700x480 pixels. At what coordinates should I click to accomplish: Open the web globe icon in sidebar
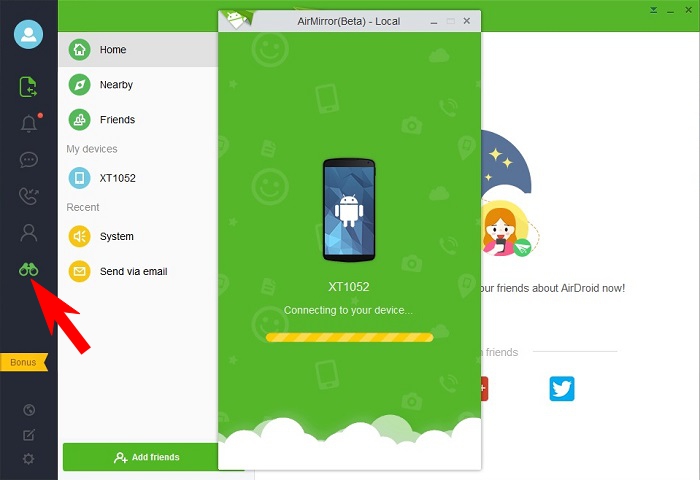[x=29, y=409]
